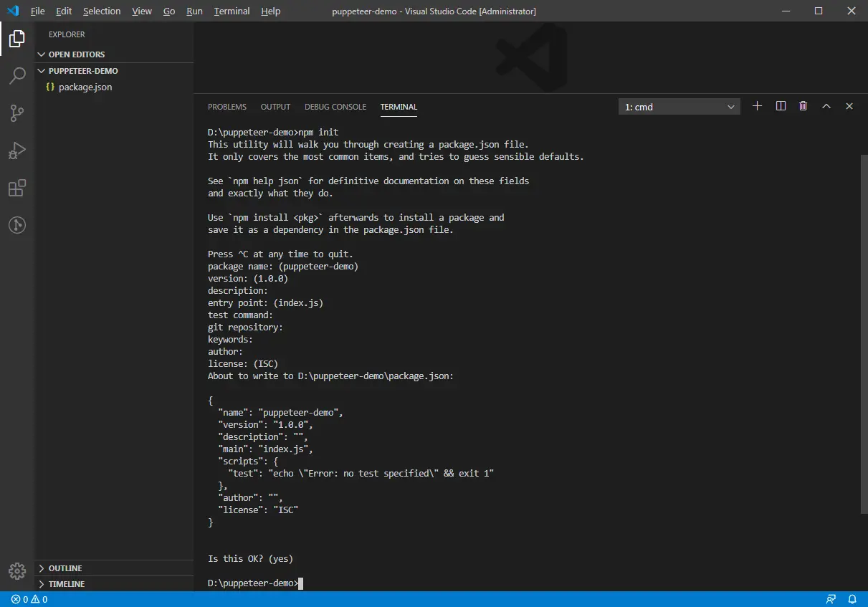The width and height of the screenshot is (868, 607).
Task: Click the 'test command:' terminal line
Action: (240, 315)
